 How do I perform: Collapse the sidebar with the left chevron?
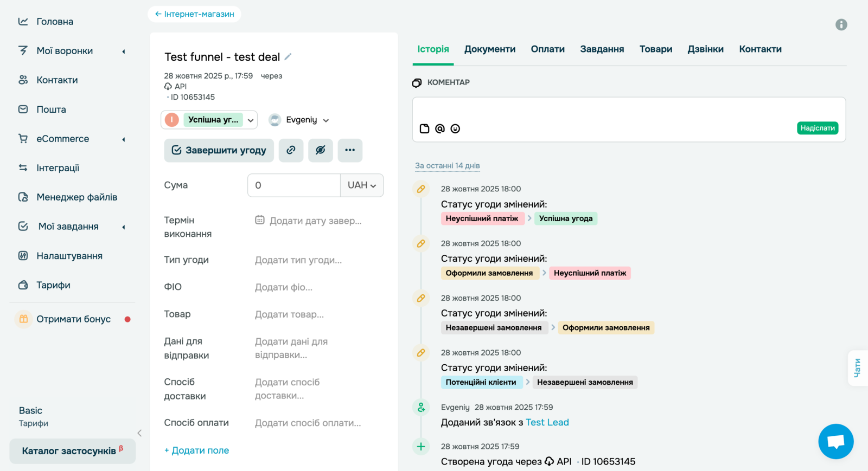(139, 433)
